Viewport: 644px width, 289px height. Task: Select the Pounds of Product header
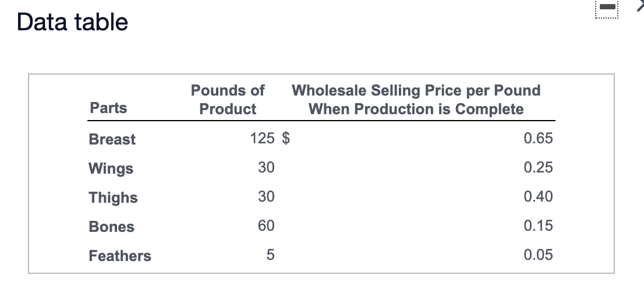point(228,100)
